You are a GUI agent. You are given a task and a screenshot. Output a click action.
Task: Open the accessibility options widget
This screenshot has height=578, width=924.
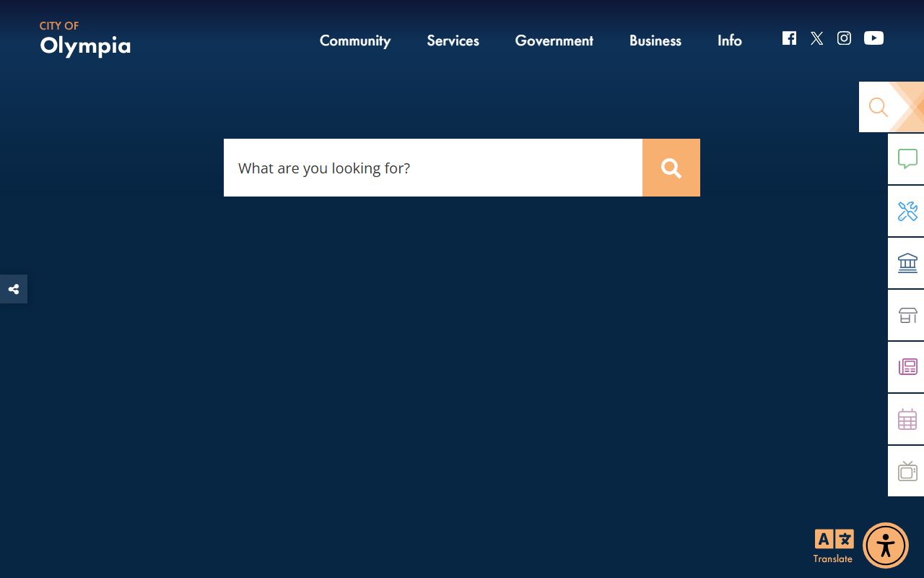(885, 545)
